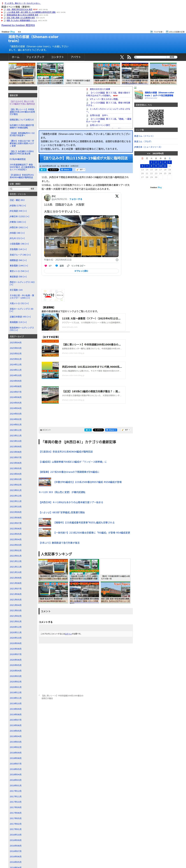Click previous month arrows on calendar
Viewport: 186px width, 868px height.
coord(148,154)
